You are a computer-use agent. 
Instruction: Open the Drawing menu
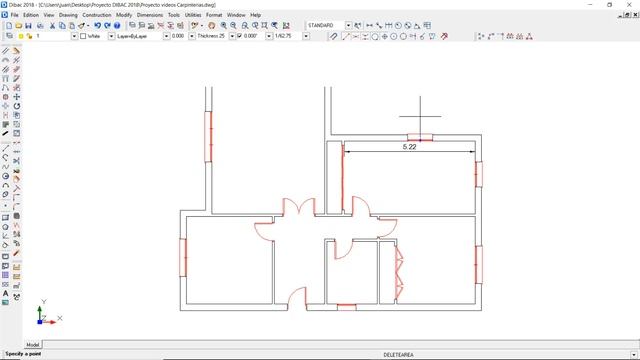click(x=68, y=15)
